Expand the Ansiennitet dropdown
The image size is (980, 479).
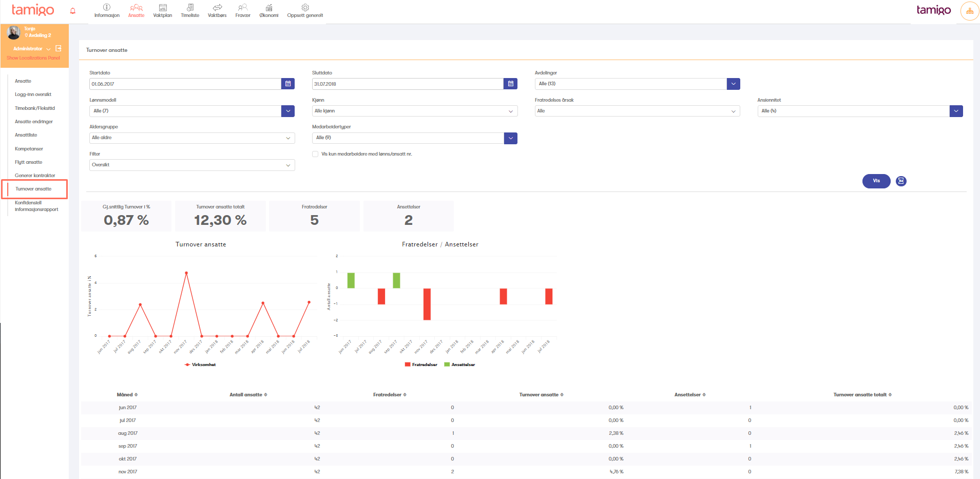[956, 111]
